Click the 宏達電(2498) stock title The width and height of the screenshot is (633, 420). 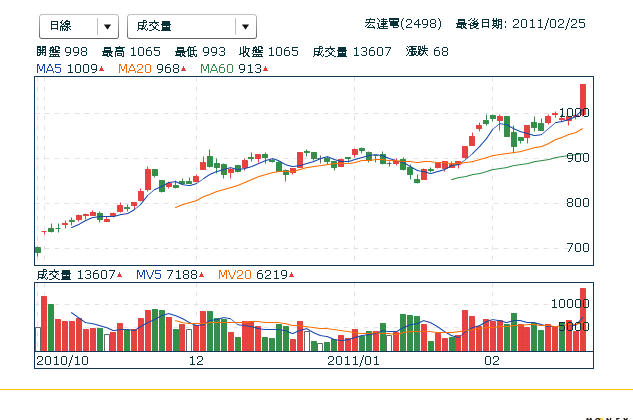[x=403, y=24]
